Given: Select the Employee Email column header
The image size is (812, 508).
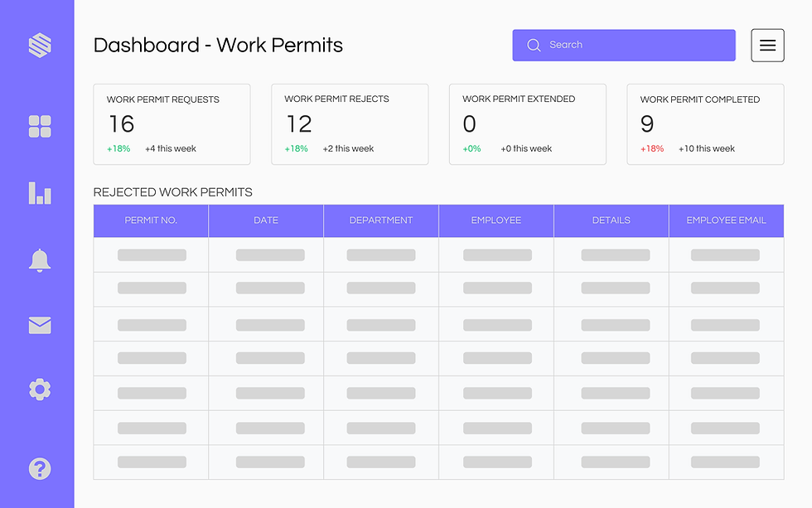Looking at the screenshot, I should [726, 220].
